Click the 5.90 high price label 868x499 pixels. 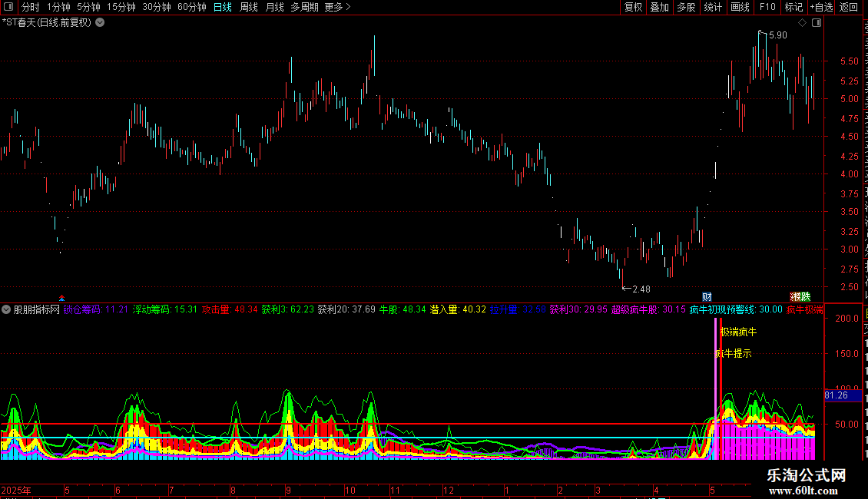point(778,35)
